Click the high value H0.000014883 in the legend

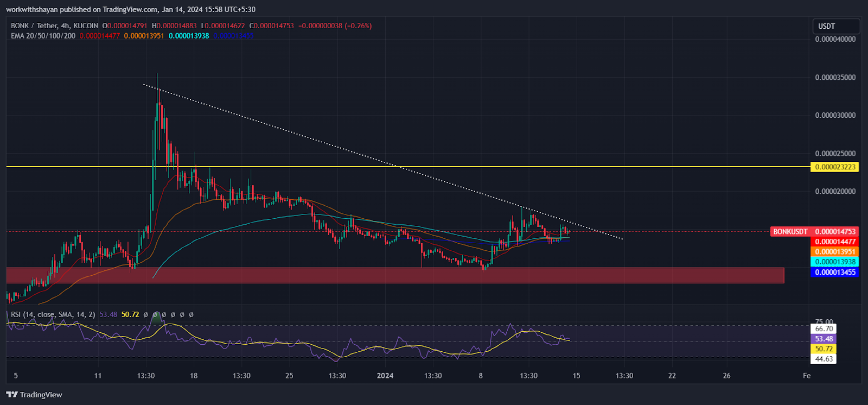point(174,26)
